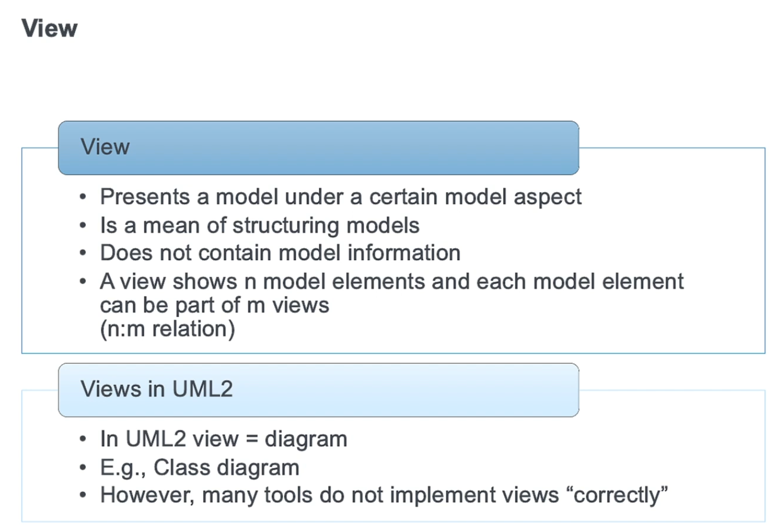Select the "E.g., Class diagram" line
The width and height of the screenshot is (781, 532).
pos(200,468)
